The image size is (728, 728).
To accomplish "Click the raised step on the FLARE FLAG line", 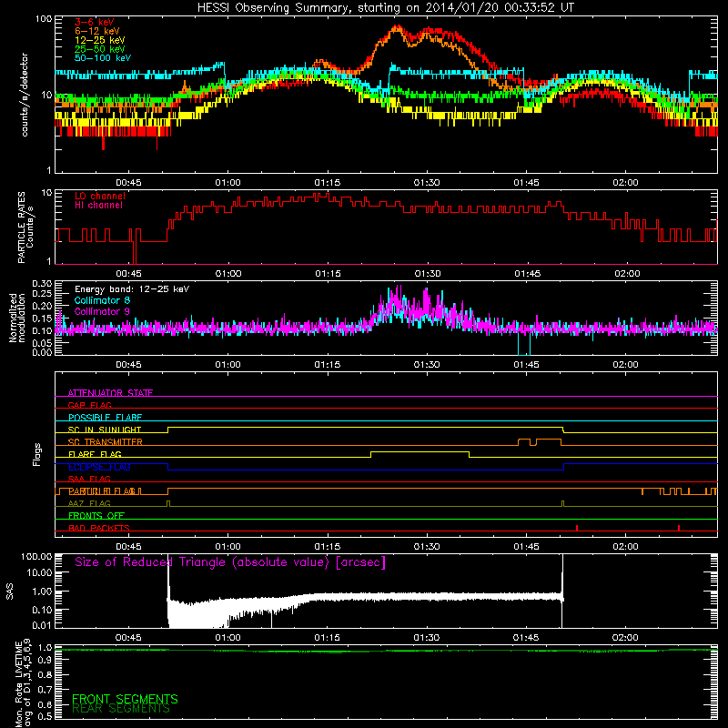I will tap(420, 451).
